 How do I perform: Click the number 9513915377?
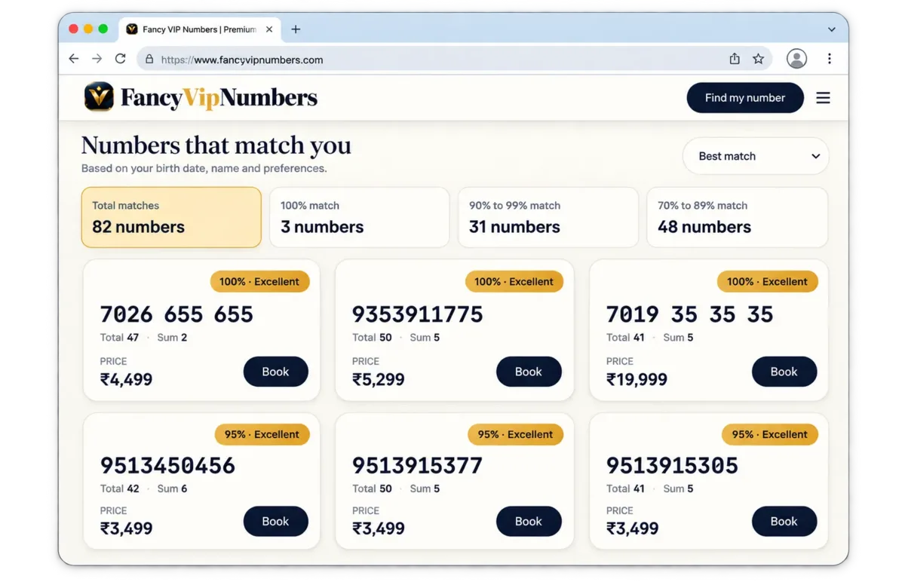pyautogui.click(x=417, y=466)
